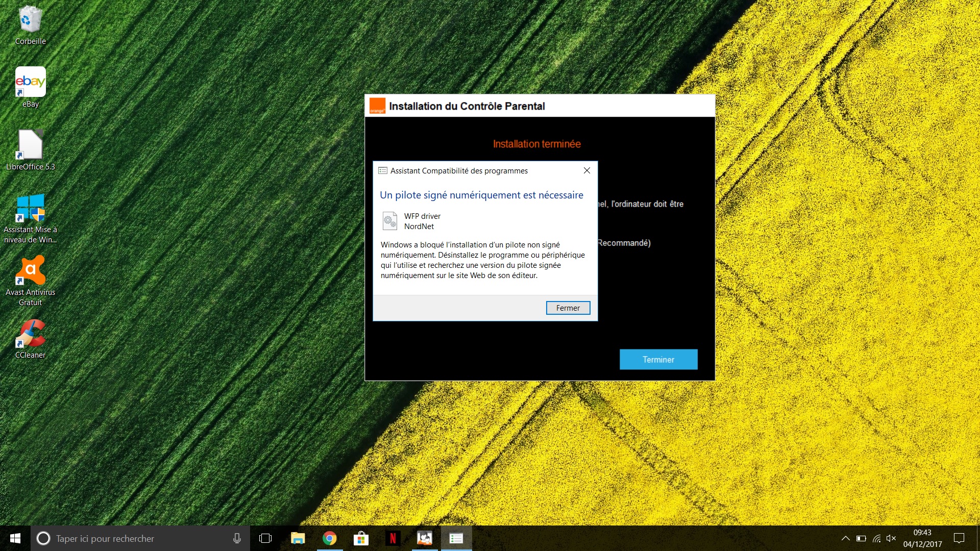The height and width of the screenshot is (551, 980).
Task: Open Google Chrome from the taskbar
Action: coord(330,538)
